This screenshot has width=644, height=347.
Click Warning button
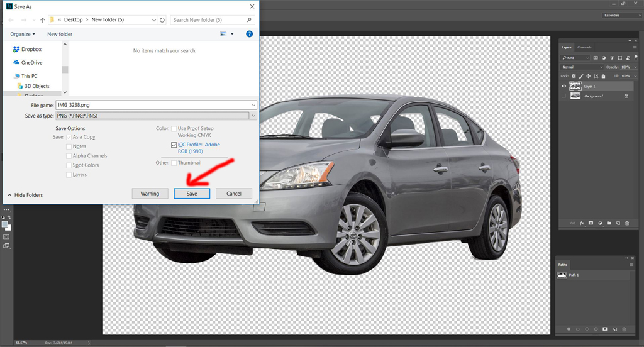150,194
